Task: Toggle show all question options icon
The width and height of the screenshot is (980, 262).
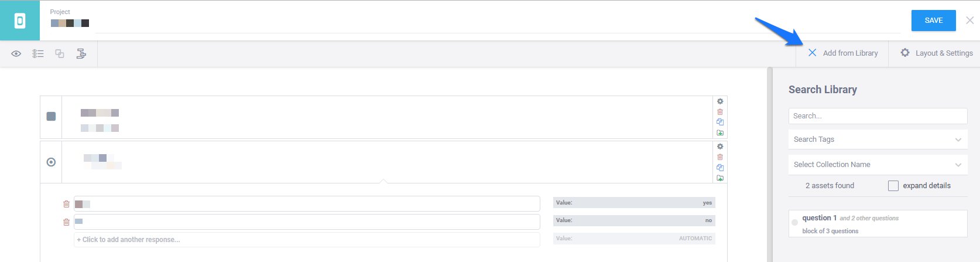Action: point(38,54)
